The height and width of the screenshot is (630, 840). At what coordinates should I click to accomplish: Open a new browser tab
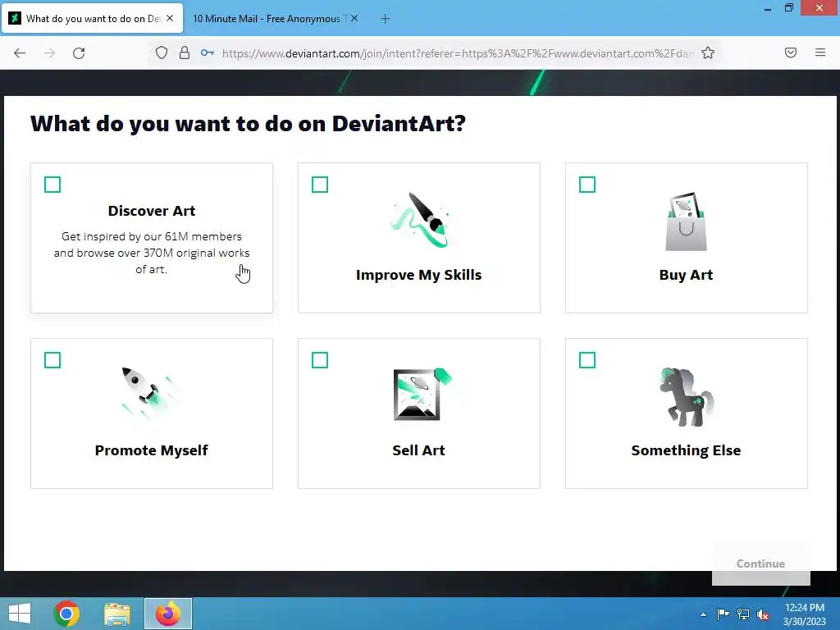click(386, 19)
